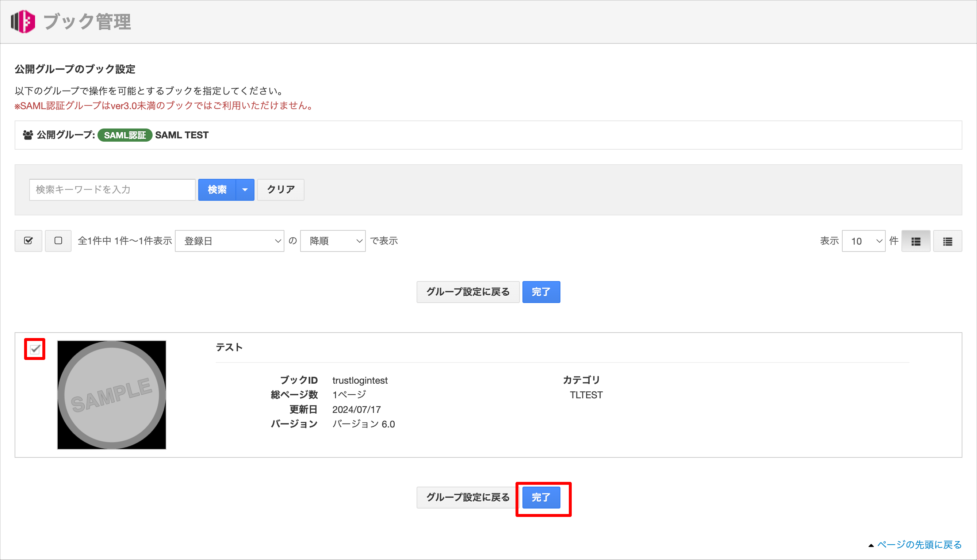Viewport: 977px width, 560px height.
Task: Toggle the checkbox for the テスト book
Action: [35, 349]
